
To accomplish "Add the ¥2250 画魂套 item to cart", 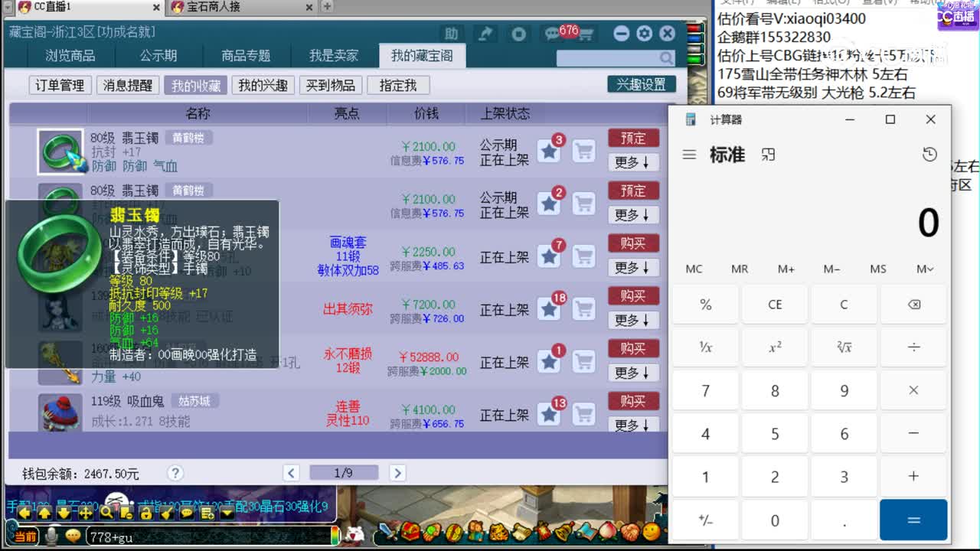I will [x=584, y=256].
